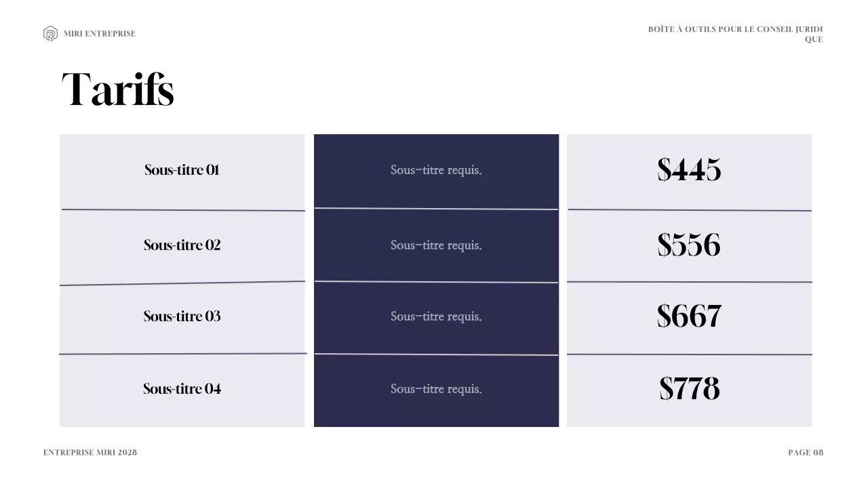Select the "Tarifs" slide title
Viewport: 868px width, 488px height.
click(x=118, y=89)
